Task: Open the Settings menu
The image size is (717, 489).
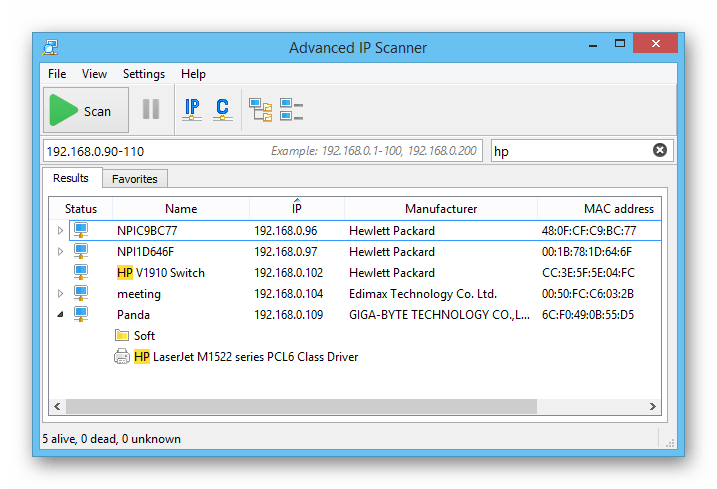Action: click(x=144, y=74)
